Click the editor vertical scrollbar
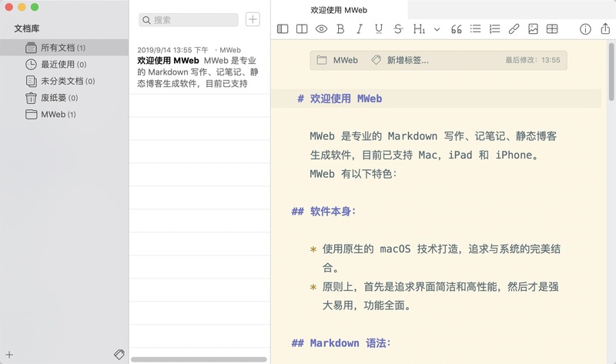Image resolution: width=616 pixels, height=364 pixels. tap(611, 72)
